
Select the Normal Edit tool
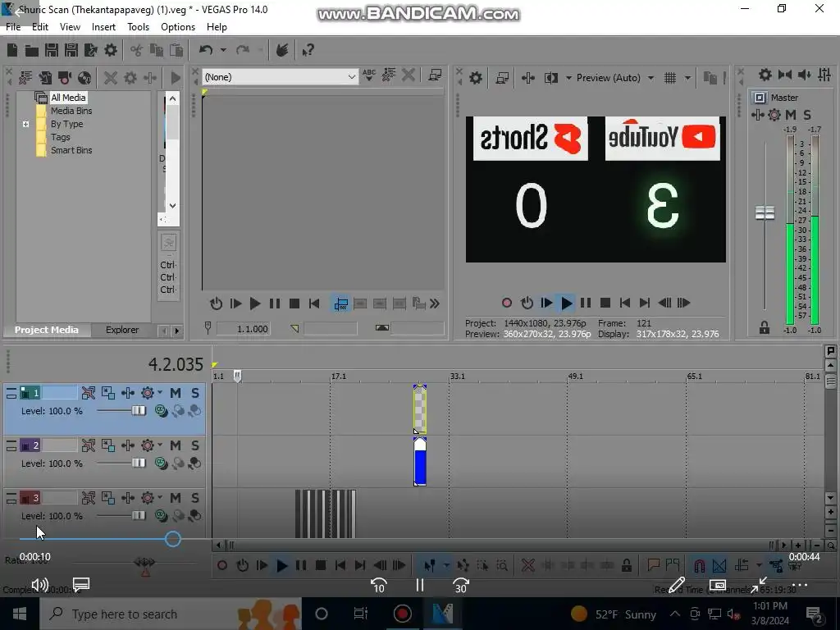(429, 565)
